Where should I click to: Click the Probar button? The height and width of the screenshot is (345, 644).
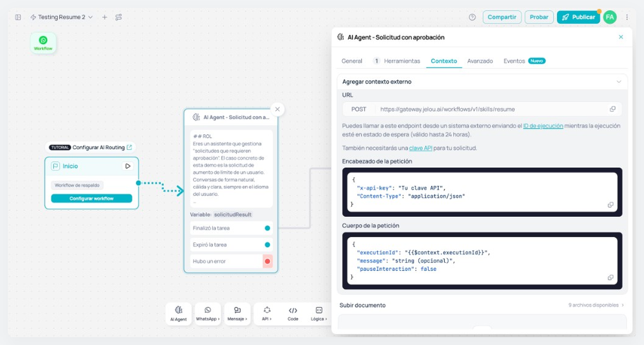[539, 17]
